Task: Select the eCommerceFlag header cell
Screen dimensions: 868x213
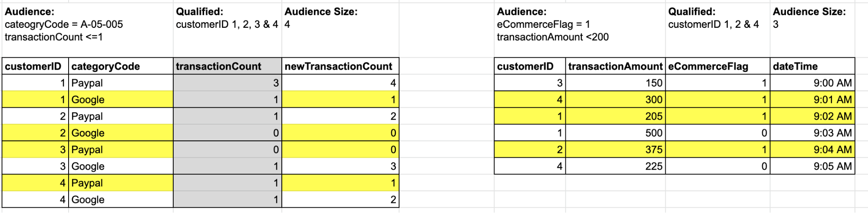Action: click(717, 66)
